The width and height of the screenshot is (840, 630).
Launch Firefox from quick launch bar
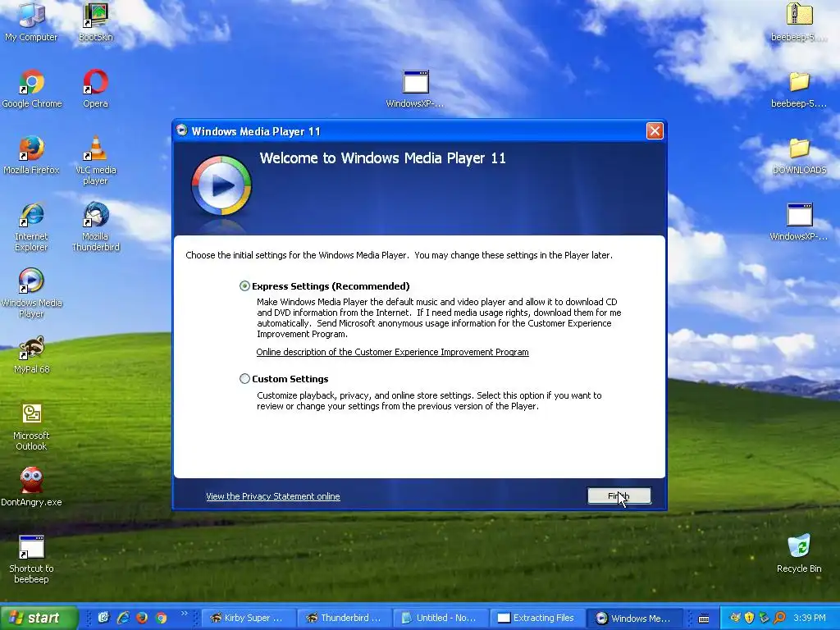[x=142, y=618]
